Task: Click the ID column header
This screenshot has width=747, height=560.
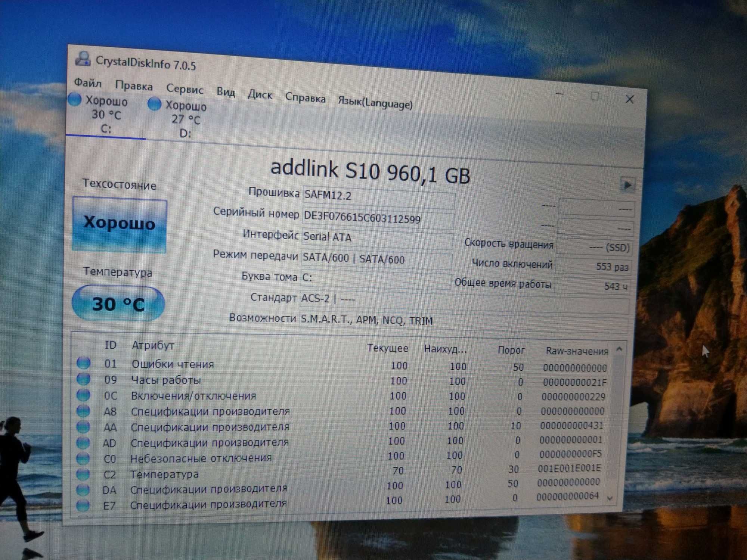Action: pos(111,345)
